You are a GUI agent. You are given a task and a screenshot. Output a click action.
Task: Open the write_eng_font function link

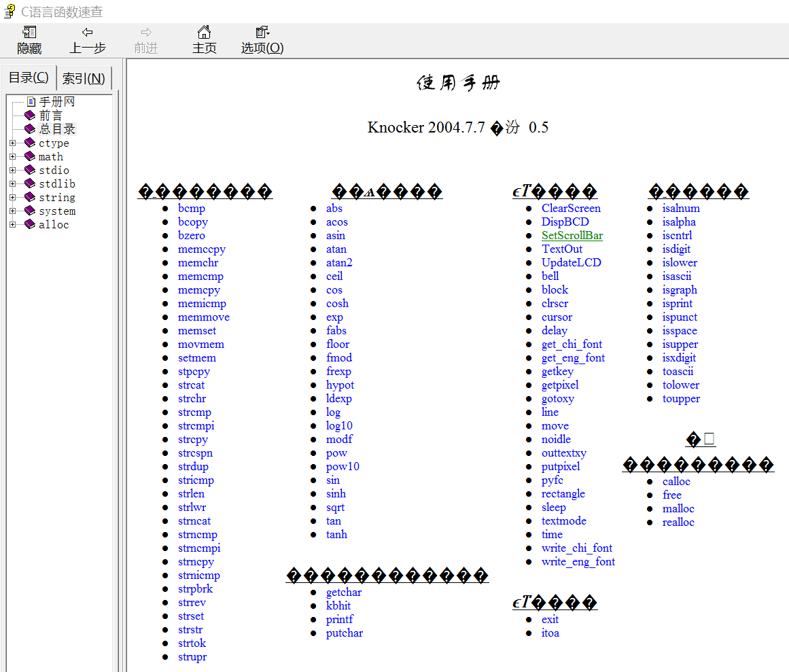pos(578,561)
